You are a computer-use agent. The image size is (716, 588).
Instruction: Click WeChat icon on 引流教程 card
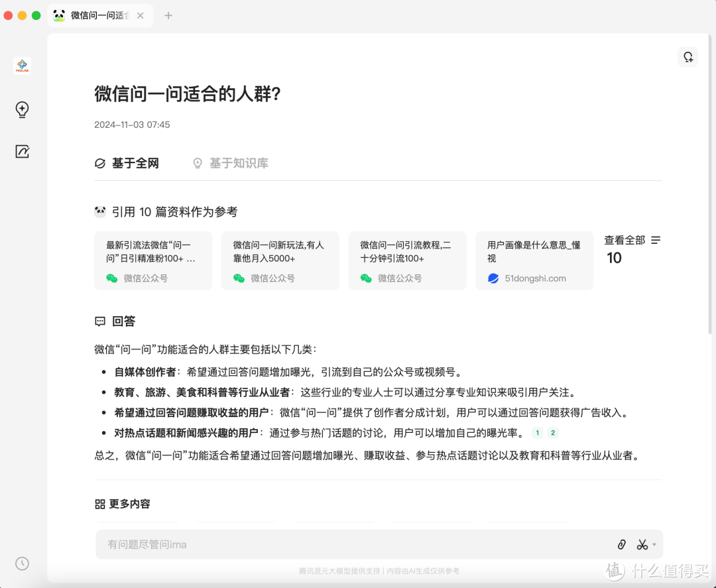tap(366, 278)
